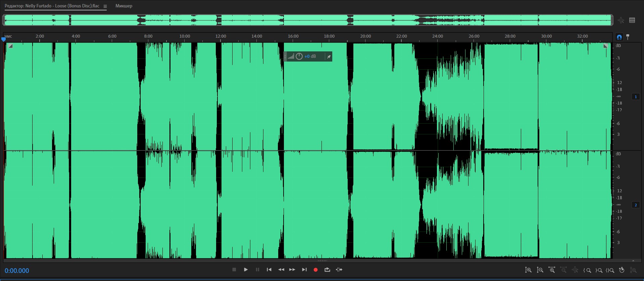644x281 pixels.
Task: Toggle snapping magnet icon above waveform
Action: [x=619, y=37]
